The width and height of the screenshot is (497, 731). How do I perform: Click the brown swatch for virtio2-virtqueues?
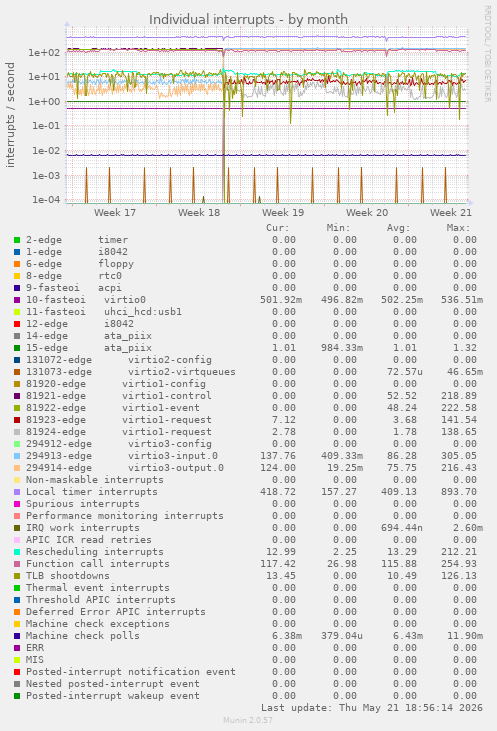click(17, 372)
